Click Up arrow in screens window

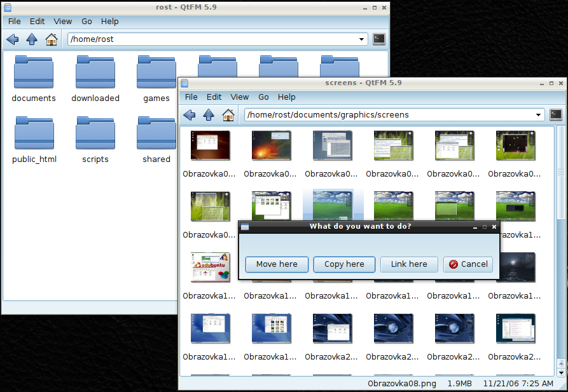(x=209, y=115)
